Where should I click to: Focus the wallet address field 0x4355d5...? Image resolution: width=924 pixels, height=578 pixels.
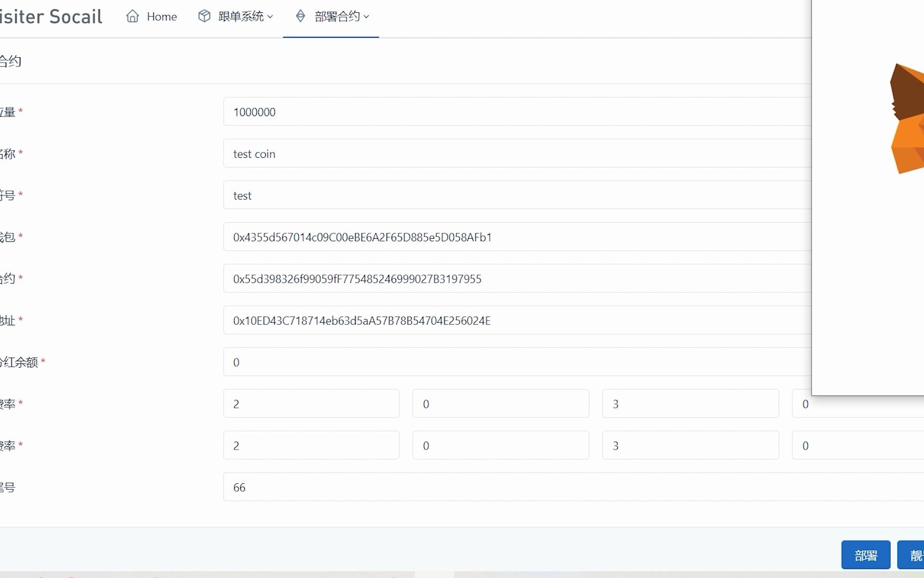pos(517,237)
